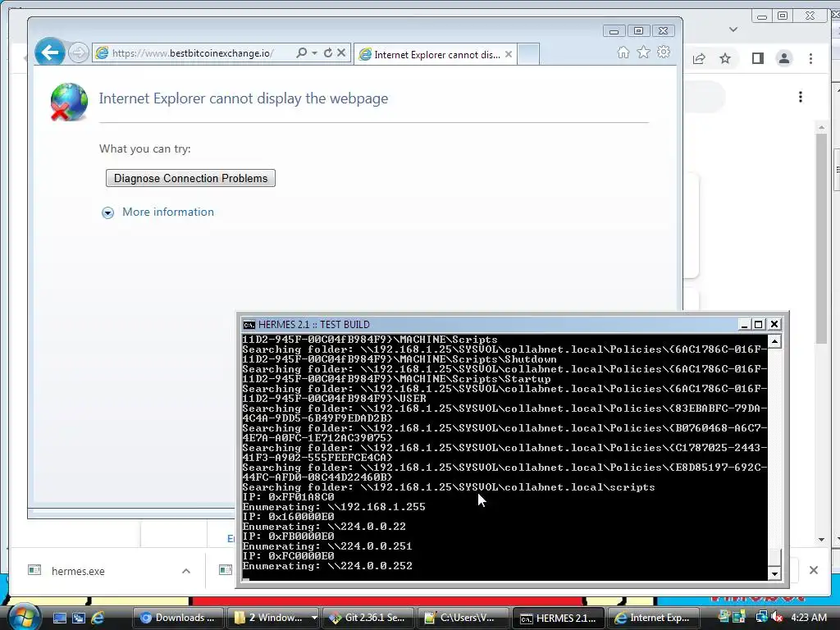The width and height of the screenshot is (840, 630).
Task: Click the Chrome page scrollbar thumb
Action: tap(821, 239)
